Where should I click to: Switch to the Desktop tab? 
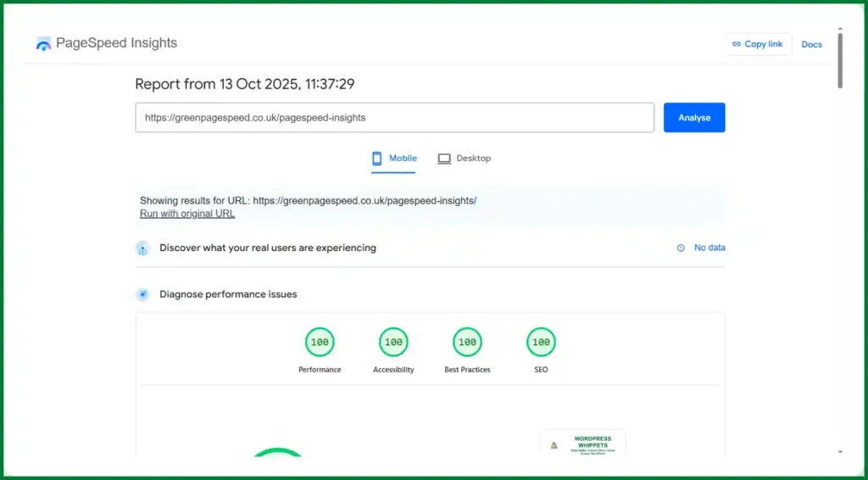464,159
